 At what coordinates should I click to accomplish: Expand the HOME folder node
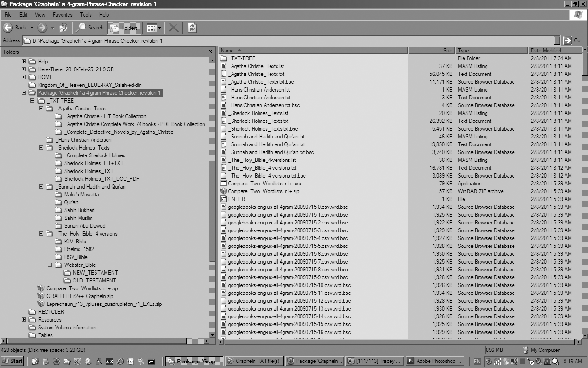point(23,77)
